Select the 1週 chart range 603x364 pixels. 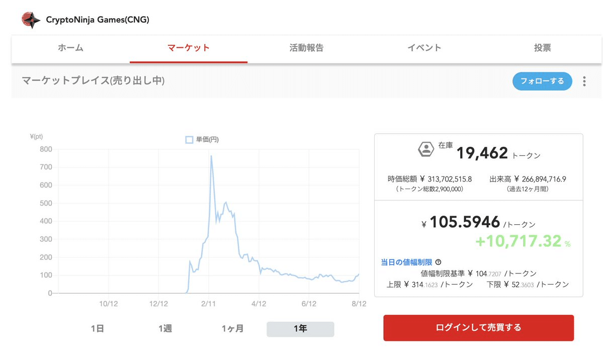tap(165, 328)
